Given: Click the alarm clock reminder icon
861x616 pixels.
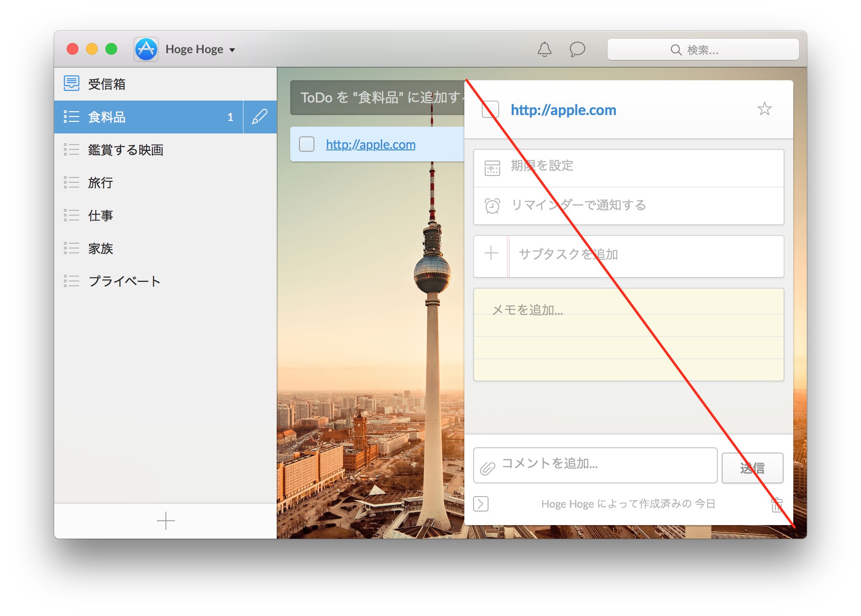Looking at the screenshot, I should point(492,206).
